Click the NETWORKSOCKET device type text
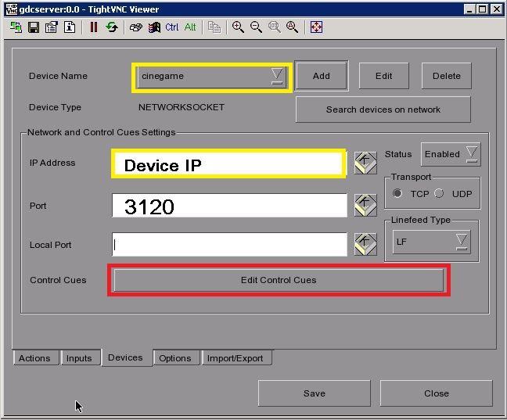This screenshot has width=507, height=420. click(x=182, y=107)
